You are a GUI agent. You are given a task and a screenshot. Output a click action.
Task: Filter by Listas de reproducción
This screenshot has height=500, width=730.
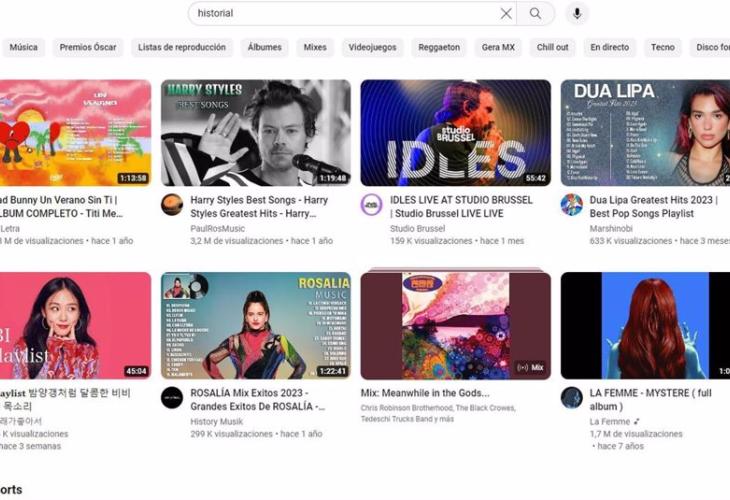(183, 47)
